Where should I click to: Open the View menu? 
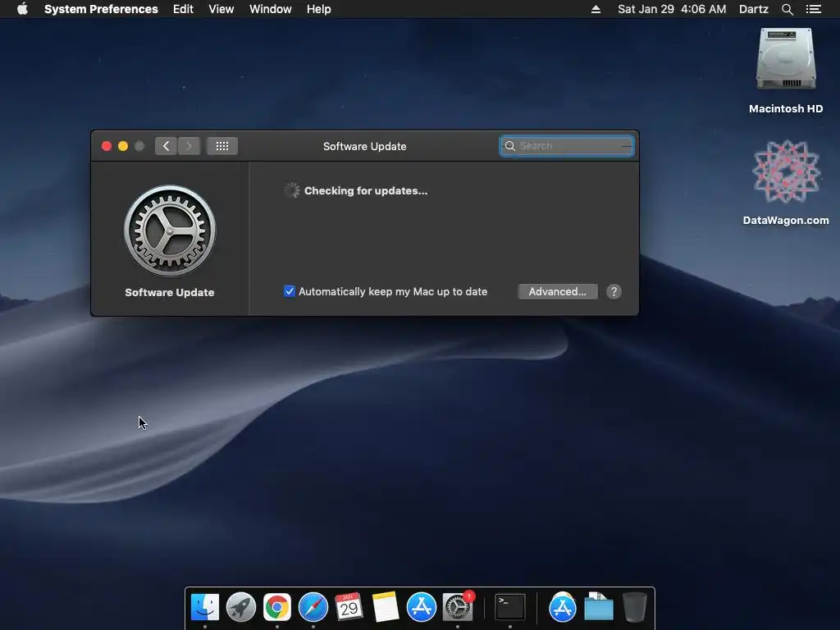[221, 9]
